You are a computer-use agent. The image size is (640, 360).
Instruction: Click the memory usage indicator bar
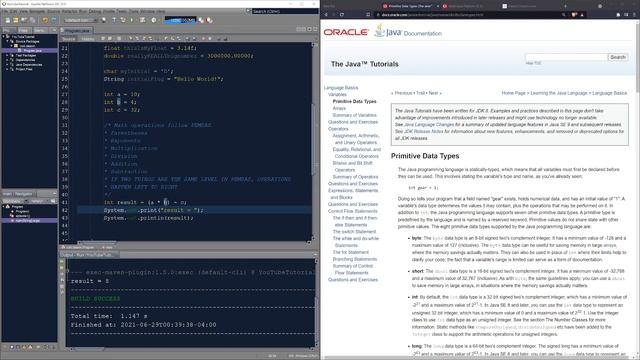pos(180,20)
